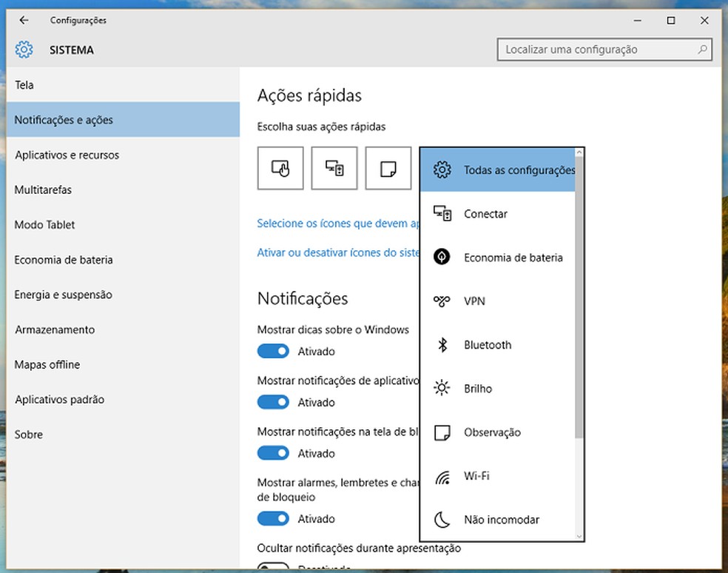Click the Note quick action tile
The height and width of the screenshot is (573, 728).
pyautogui.click(x=388, y=169)
